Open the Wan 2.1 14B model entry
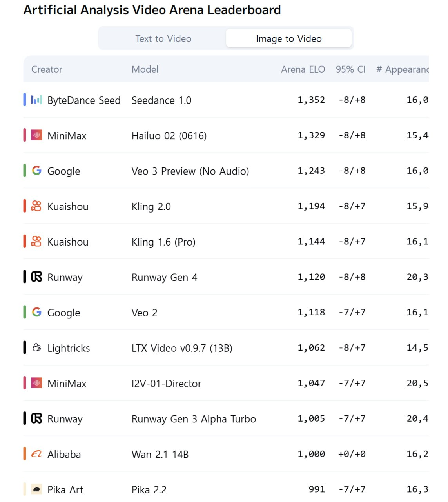Screen dimensions: 448x502 (160, 454)
